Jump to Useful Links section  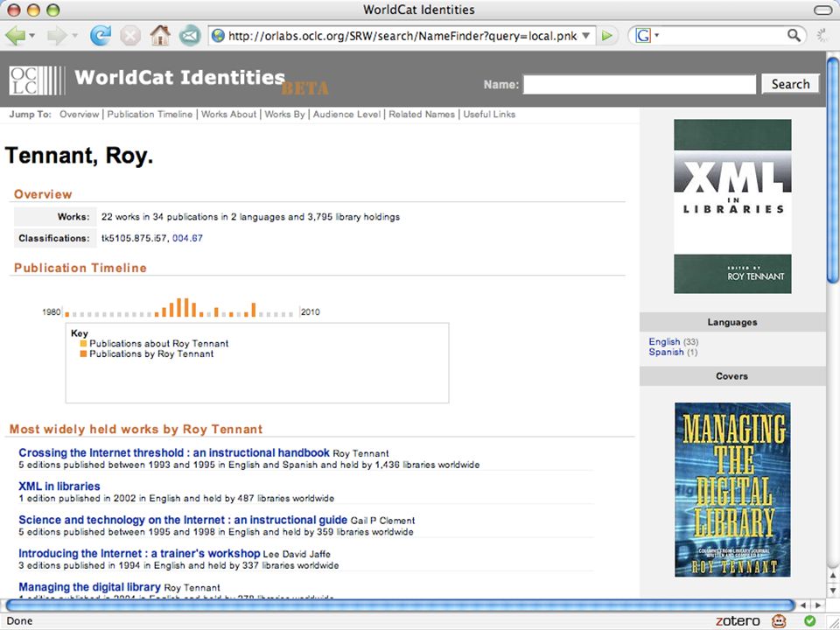(489, 114)
